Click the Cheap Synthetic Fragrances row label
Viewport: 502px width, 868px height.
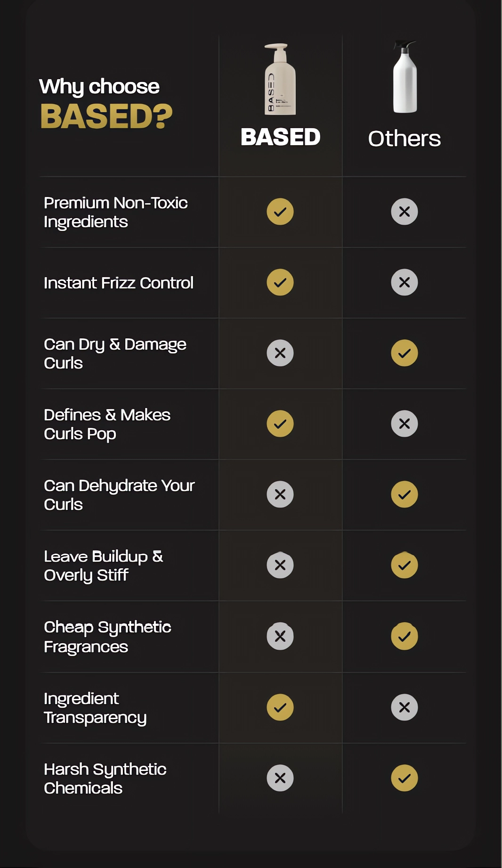pyautogui.click(x=107, y=637)
